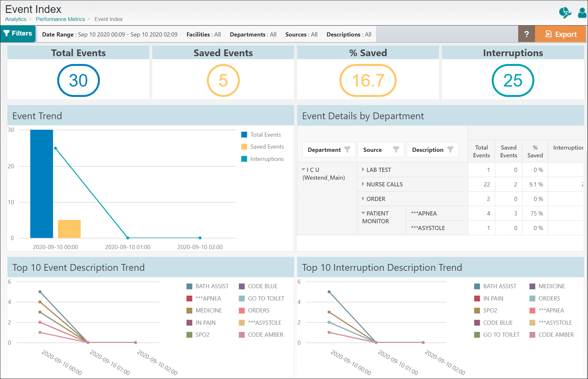Image resolution: width=588 pixels, height=379 pixels.
Task: Open the Filters panel funnel button
Action: [x=18, y=34]
